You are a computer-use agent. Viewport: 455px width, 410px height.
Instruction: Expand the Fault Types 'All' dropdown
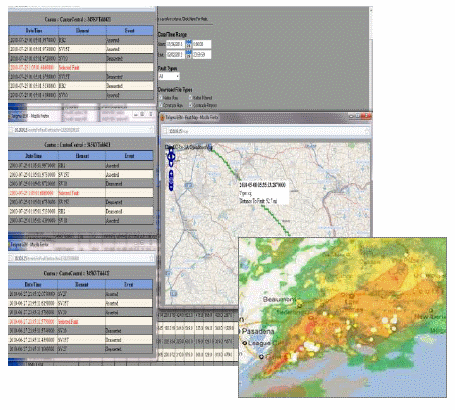[169, 76]
